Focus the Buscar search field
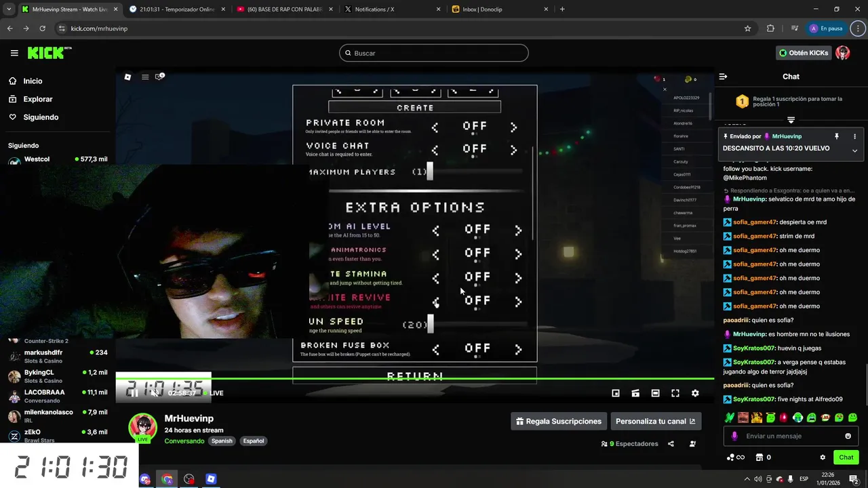 coord(434,53)
